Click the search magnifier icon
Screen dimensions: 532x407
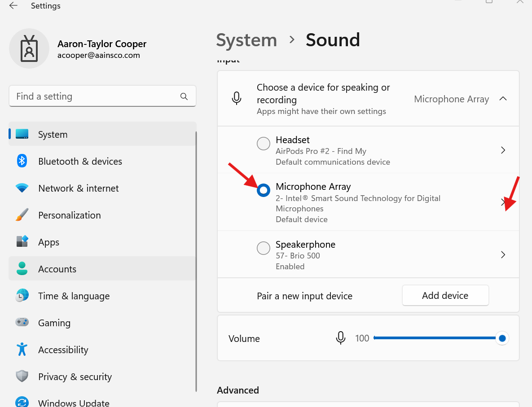[184, 96]
